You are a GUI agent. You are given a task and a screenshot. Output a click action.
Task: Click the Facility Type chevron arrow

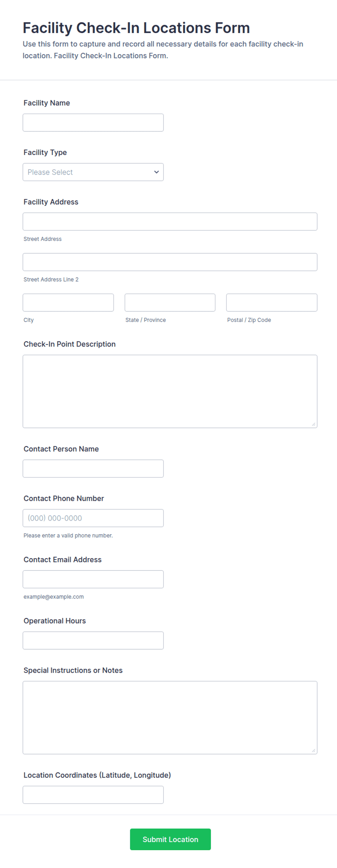157,172
